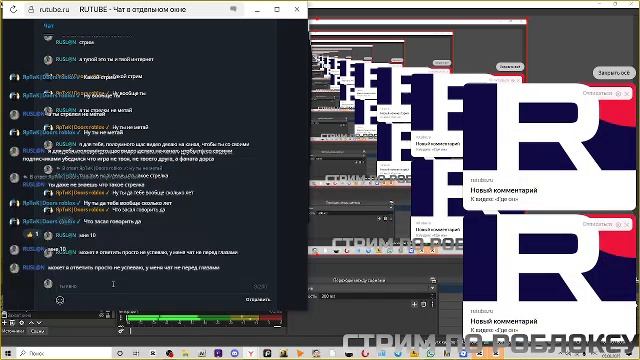Dismiss the lower RUTUBE notification with X
Viewport: 640px width, 360px height.
pos(627,224)
